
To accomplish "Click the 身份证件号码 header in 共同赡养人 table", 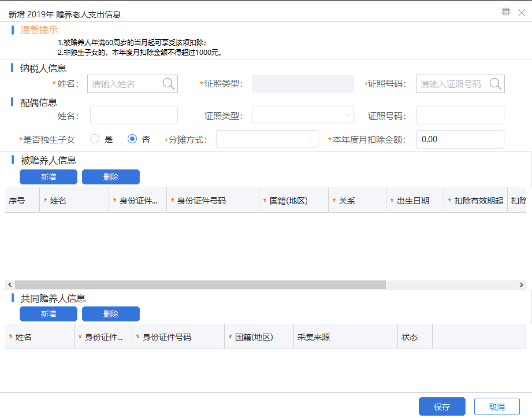I will [178, 337].
